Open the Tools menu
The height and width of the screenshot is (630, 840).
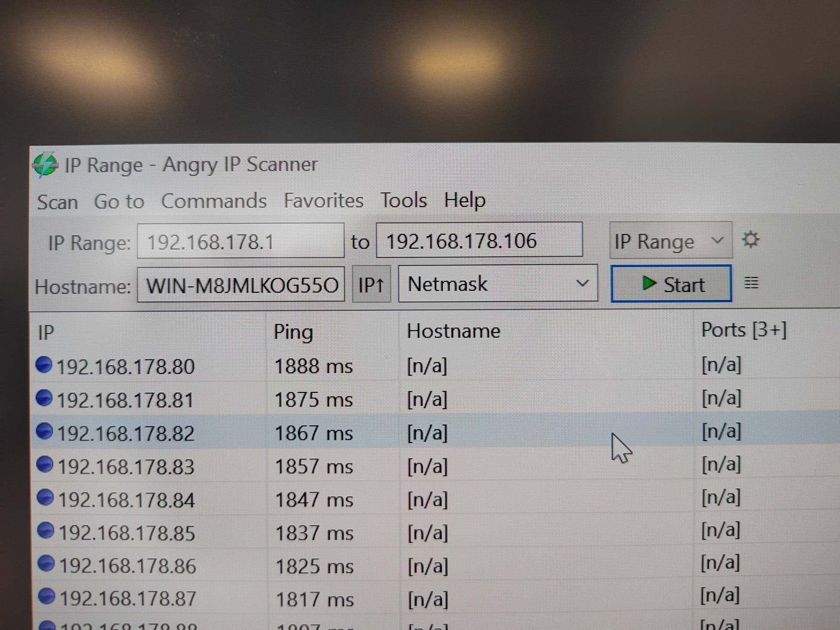coord(403,201)
